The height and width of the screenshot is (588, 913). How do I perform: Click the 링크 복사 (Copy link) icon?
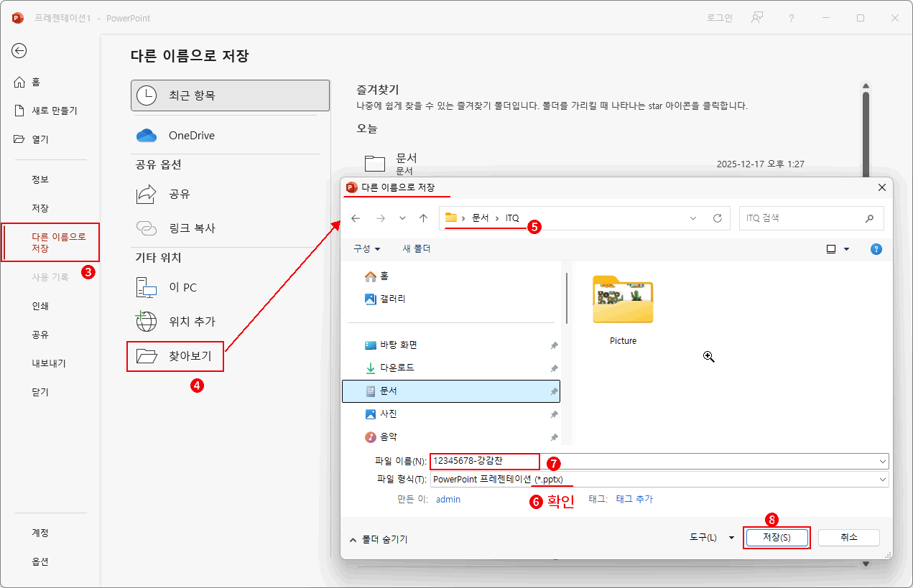(146, 228)
